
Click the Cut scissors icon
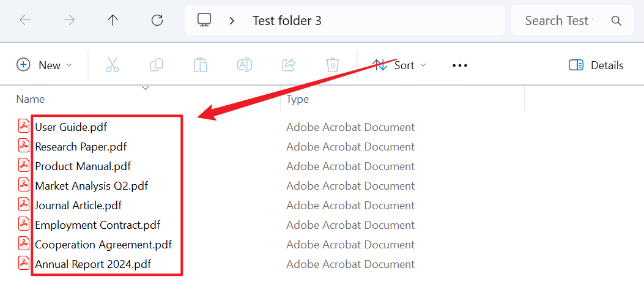(113, 65)
